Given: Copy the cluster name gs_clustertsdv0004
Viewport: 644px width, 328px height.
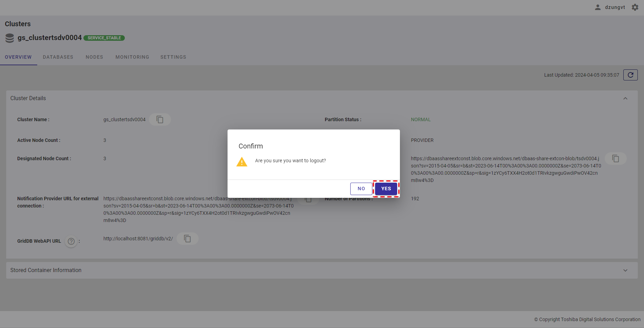Looking at the screenshot, I should click(160, 119).
